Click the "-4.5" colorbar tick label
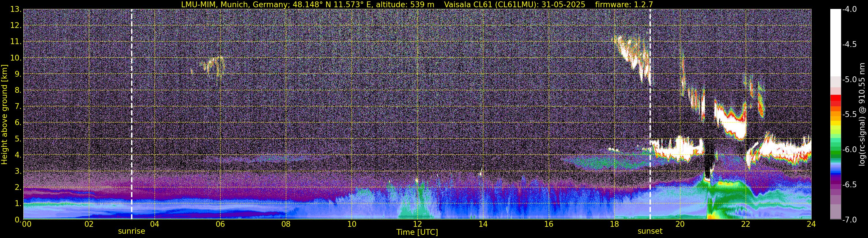The height and width of the screenshot is (238, 868). click(x=850, y=44)
